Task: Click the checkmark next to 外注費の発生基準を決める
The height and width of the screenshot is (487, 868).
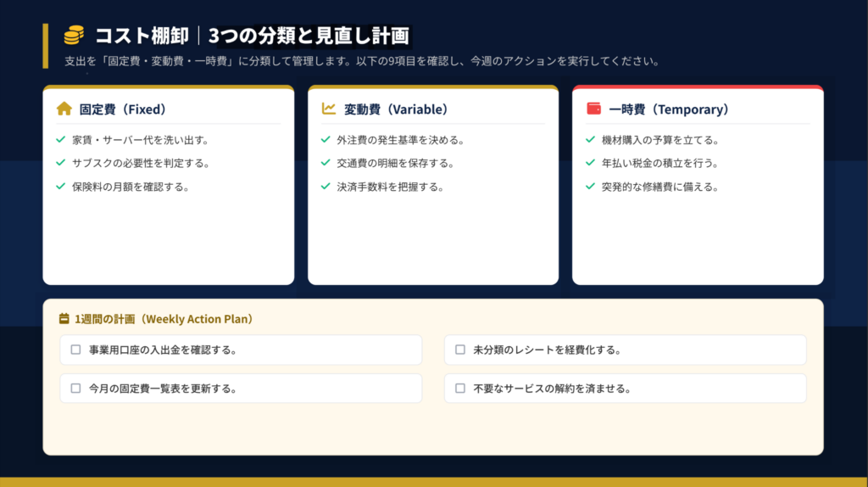Action: click(x=325, y=139)
